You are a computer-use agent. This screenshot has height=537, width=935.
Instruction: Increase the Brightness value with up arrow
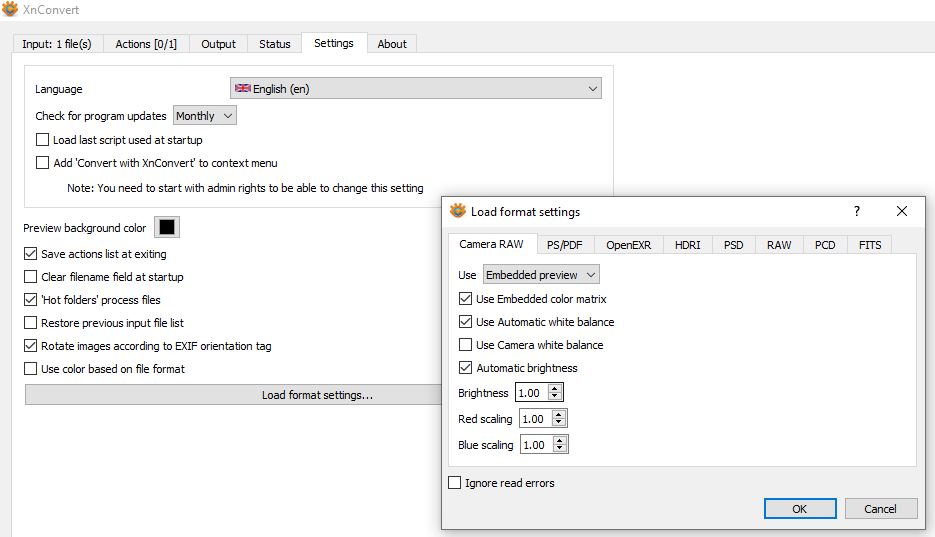pos(556,389)
